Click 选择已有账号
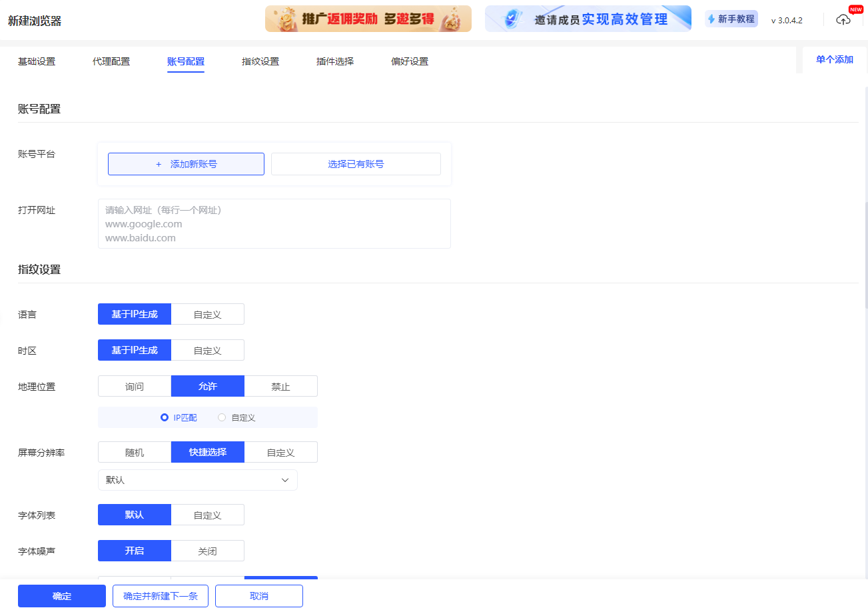868x610 pixels. [x=355, y=163]
